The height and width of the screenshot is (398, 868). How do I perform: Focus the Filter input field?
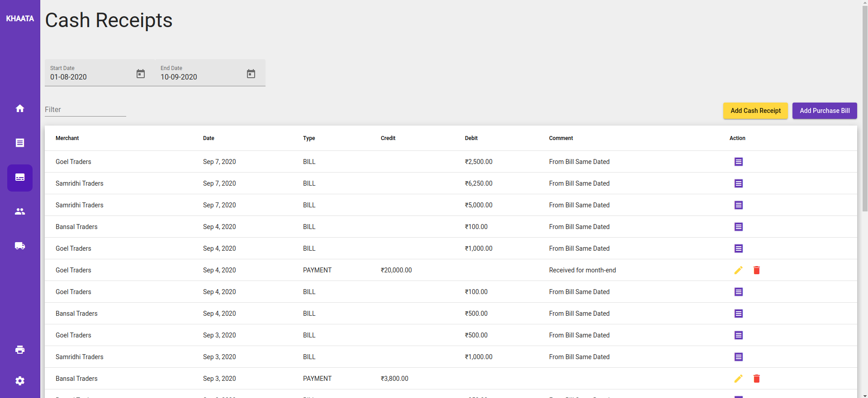click(x=85, y=109)
